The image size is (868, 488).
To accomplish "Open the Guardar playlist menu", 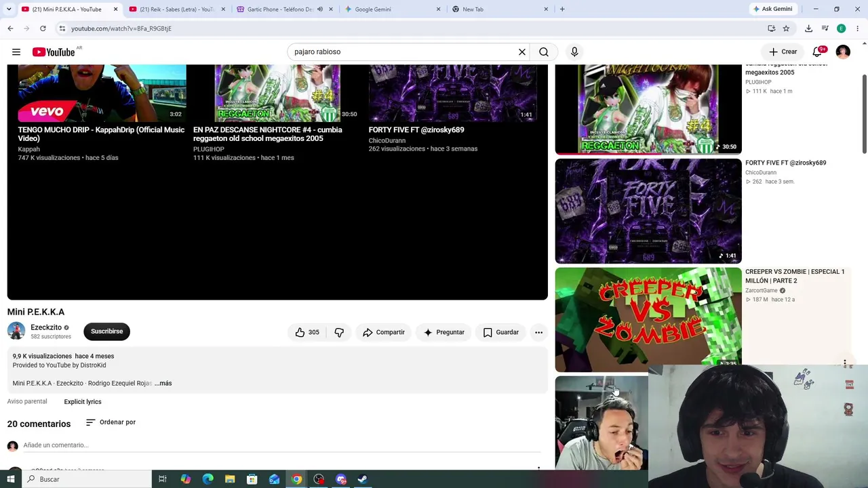I will 500,332.
